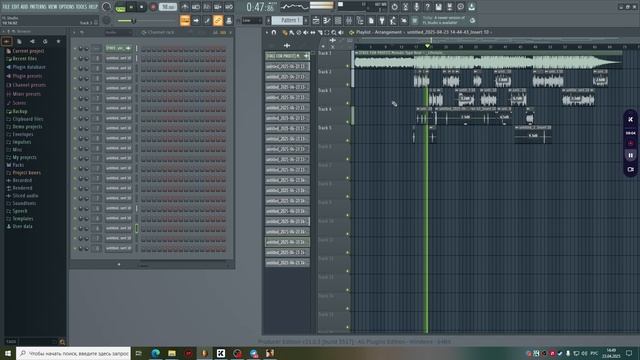Click the green playhead marker on timeline
Image resolution: width=640 pixels, height=360 pixels.
(427, 46)
